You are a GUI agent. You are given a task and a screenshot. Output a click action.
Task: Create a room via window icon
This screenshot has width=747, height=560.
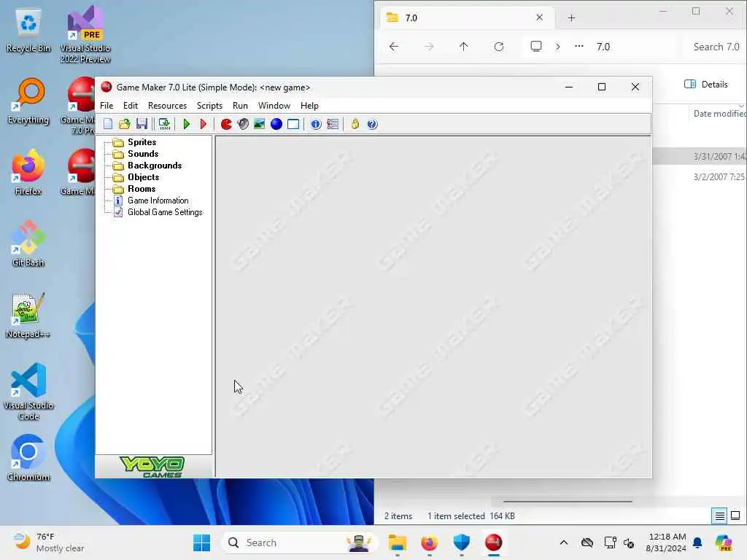[x=293, y=124]
